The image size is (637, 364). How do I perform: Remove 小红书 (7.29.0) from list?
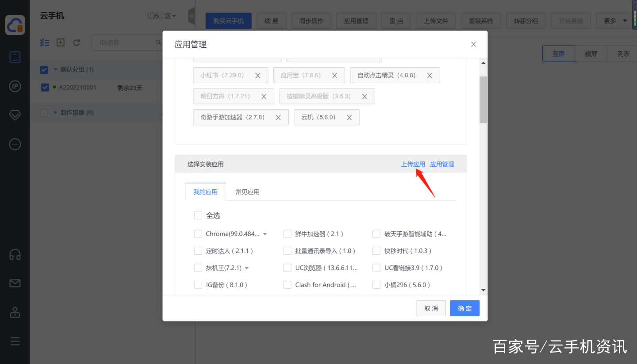pyautogui.click(x=258, y=76)
